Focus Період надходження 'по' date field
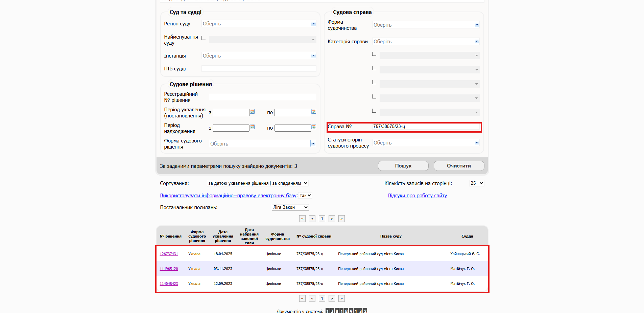Image resolution: width=644 pixels, height=313 pixels. [293, 128]
